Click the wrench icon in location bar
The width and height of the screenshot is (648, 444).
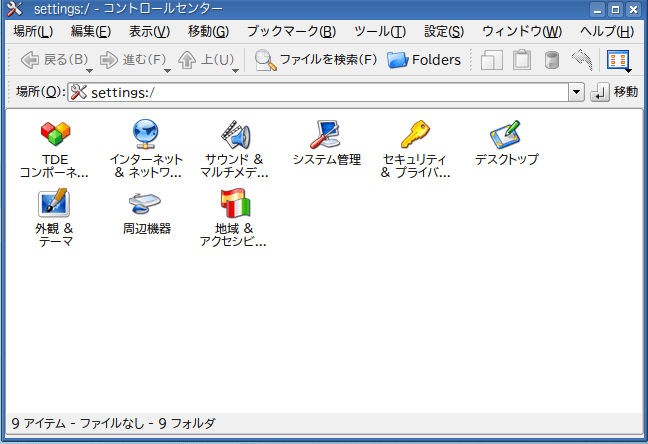coord(78,92)
